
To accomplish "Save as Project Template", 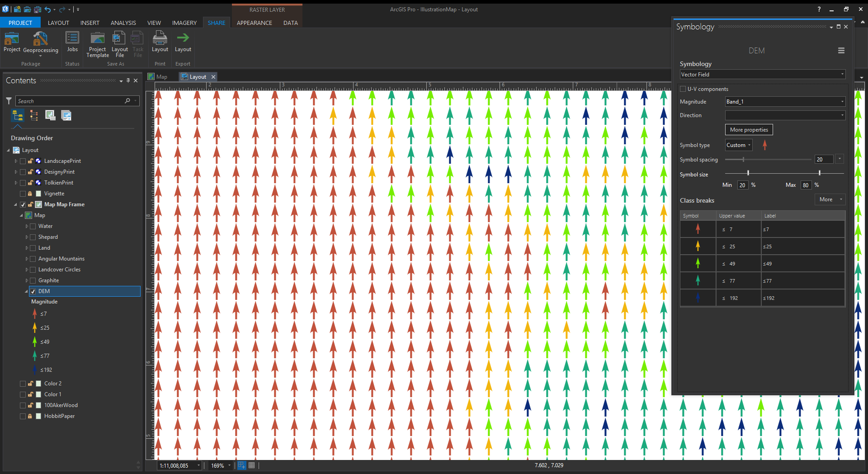I will (98, 44).
